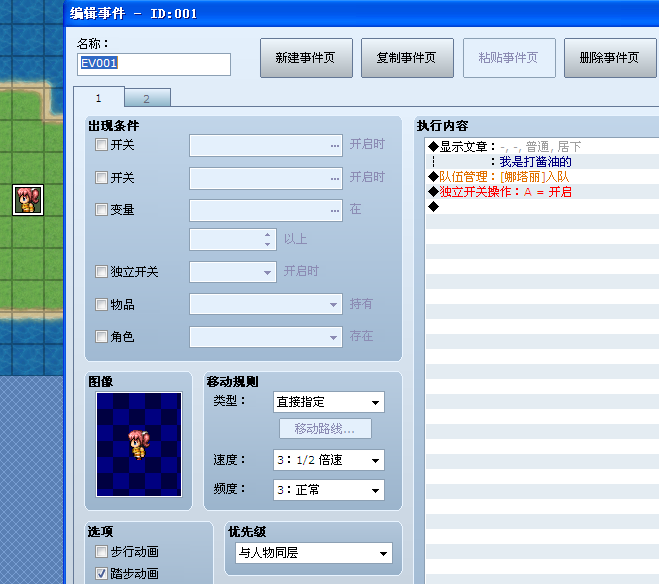Enable the first 开关 condition checkbox
Image resolution: width=659 pixels, height=584 pixels.
pos(101,145)
